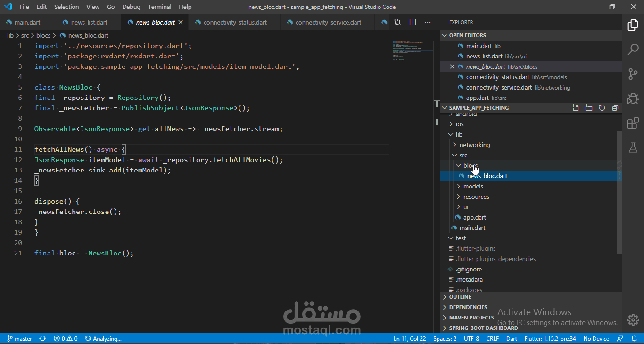
Task: Click the feedback smiley icon
Action: coord(620,338)
